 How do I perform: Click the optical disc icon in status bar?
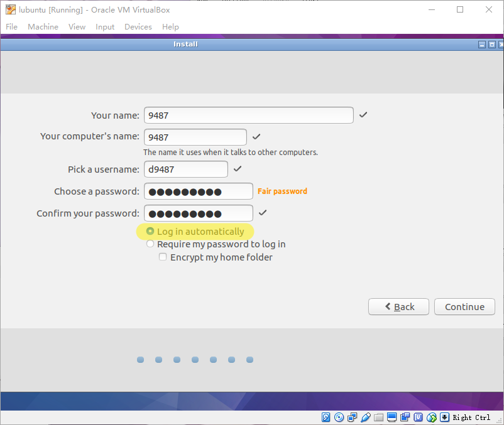339,417
